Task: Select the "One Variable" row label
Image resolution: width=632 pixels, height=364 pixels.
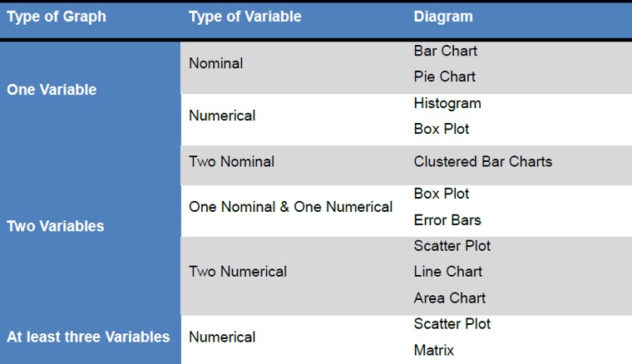Action: click(x=52, y=90)
